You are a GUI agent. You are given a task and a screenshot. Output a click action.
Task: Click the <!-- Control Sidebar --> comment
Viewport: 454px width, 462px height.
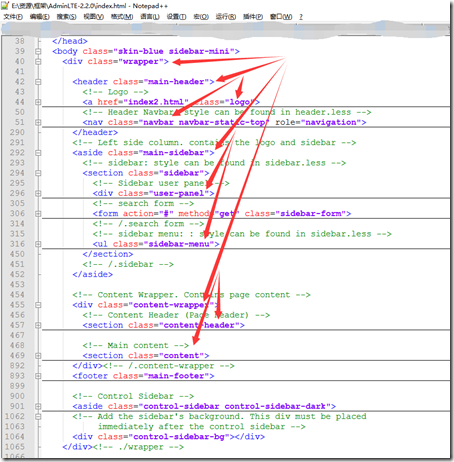point(133,396)
